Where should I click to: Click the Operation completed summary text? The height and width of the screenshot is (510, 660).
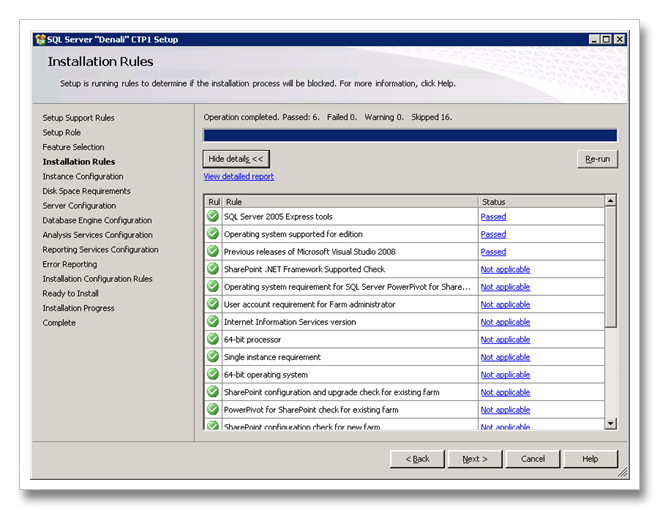coord(328,117)
